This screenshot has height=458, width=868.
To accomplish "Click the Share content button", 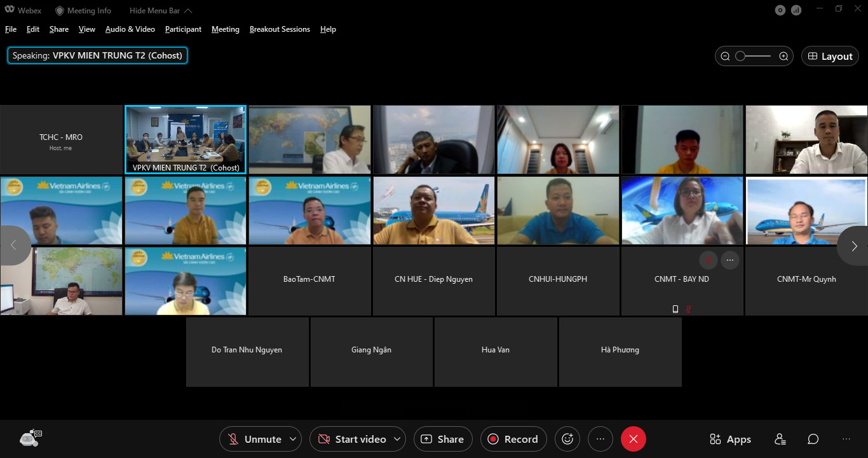I will [443, 439].
